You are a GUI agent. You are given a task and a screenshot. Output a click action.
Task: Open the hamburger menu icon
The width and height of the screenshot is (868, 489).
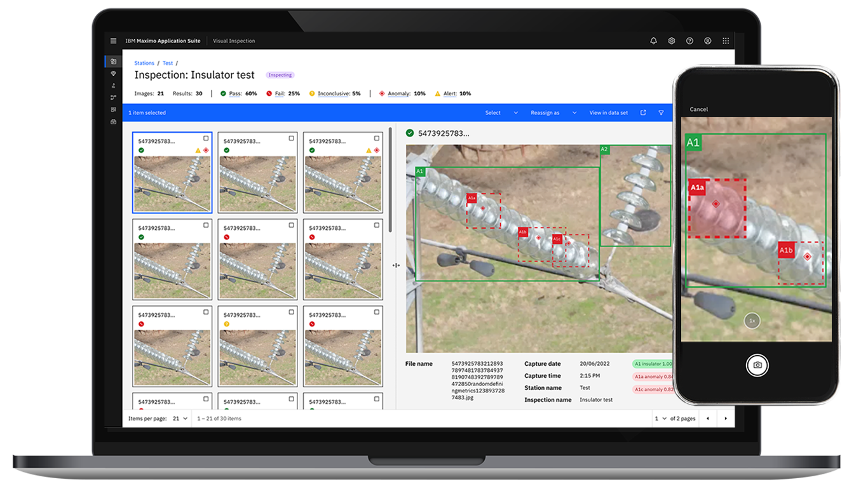tap(113, 41)
